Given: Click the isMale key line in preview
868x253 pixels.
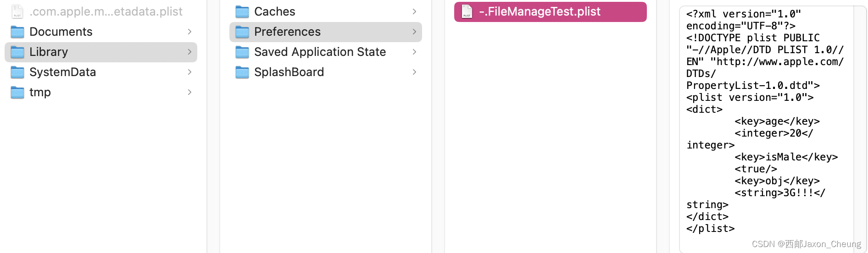Looking at the screenshot, I should (786, 157).
